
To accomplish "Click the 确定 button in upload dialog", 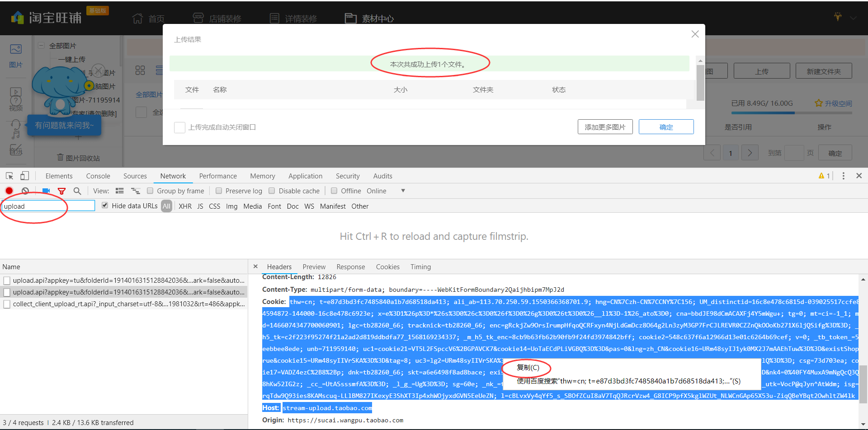I will 666,127.
